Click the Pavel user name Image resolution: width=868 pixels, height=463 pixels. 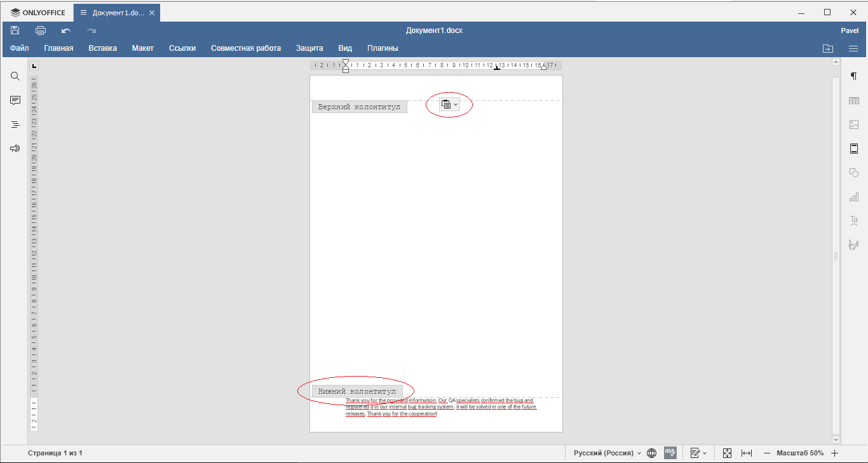click(850, 30)
